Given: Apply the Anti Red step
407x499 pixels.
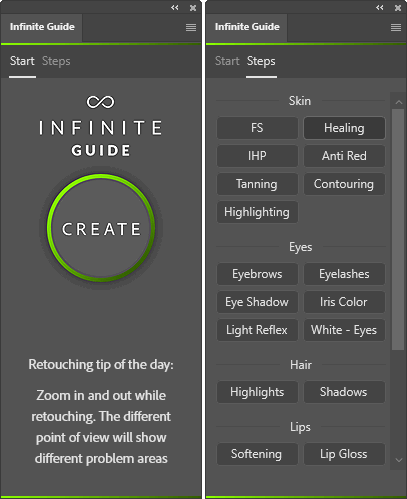Looking at the screenshot, I should (344, 156).
